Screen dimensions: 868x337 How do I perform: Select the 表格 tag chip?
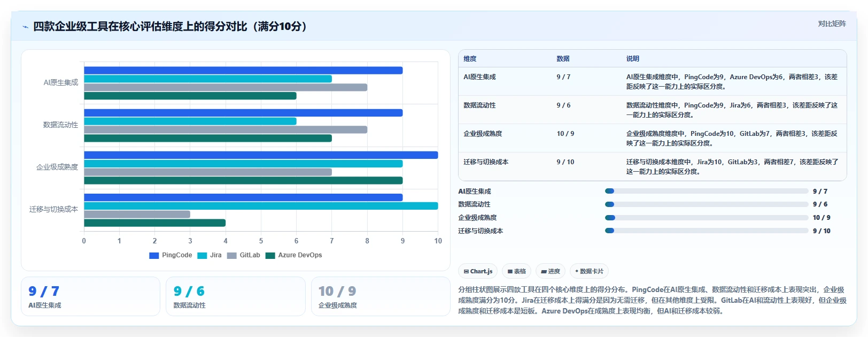[x=516, y=271]
